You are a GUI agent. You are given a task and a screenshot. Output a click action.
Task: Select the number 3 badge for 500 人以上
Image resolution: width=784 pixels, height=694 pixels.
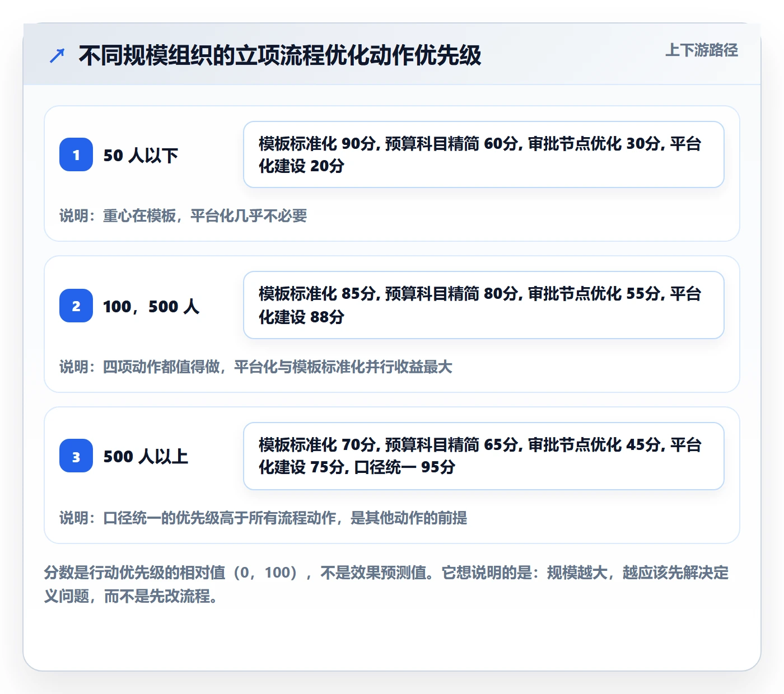76,456
